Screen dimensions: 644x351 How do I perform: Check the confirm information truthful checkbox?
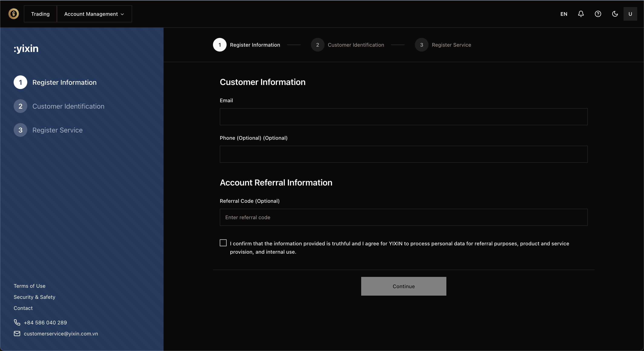click(x=223, y=243)
